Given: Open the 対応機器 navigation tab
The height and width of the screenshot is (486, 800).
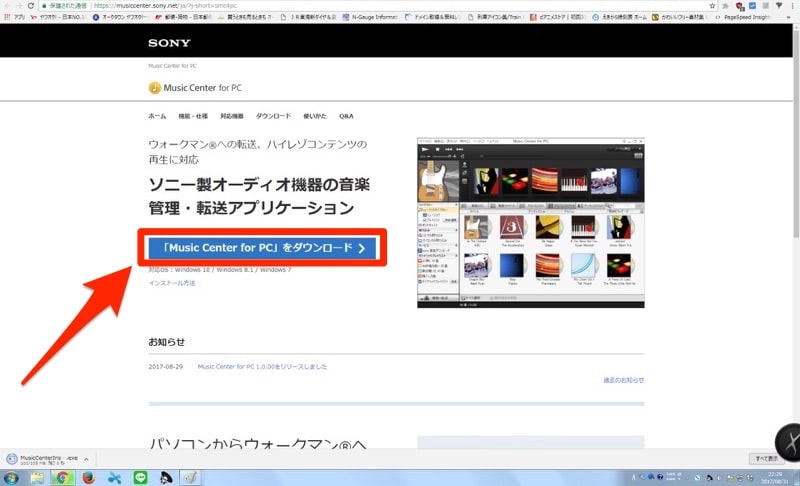Looking at the screenshot, I should [232, 116].
